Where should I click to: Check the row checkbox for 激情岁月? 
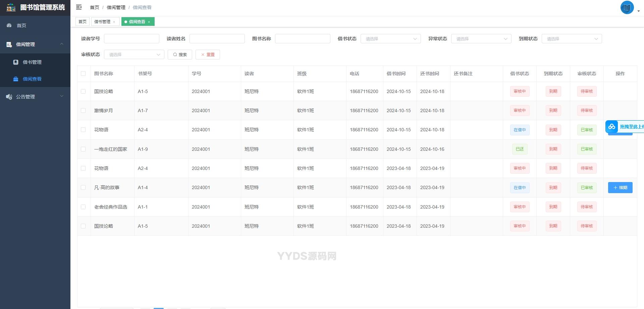tap(83, 111)
